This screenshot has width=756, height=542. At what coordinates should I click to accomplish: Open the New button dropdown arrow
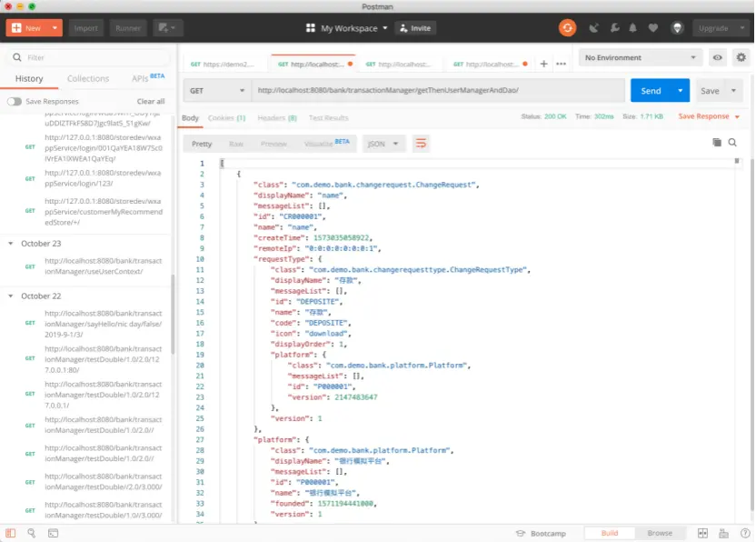coord(55,28)
